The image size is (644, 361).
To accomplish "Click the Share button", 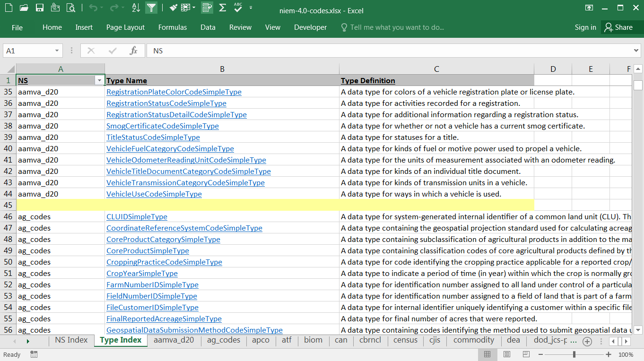I will [x=618, y=27].
